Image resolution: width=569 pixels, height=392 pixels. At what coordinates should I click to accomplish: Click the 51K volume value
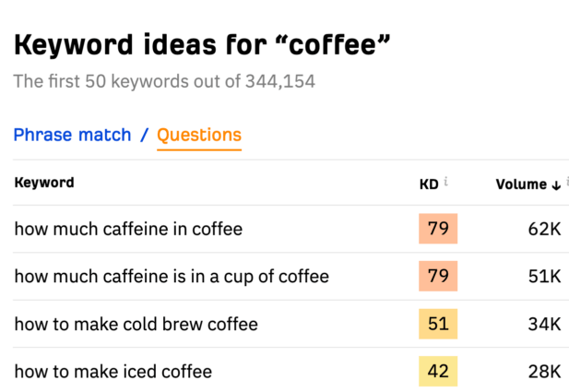click(545, 277)
